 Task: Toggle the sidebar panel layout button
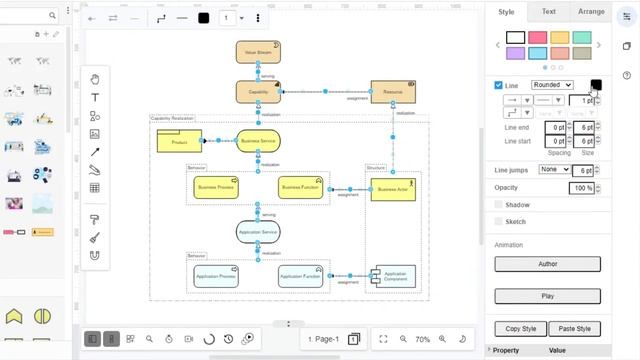[93, 339]
